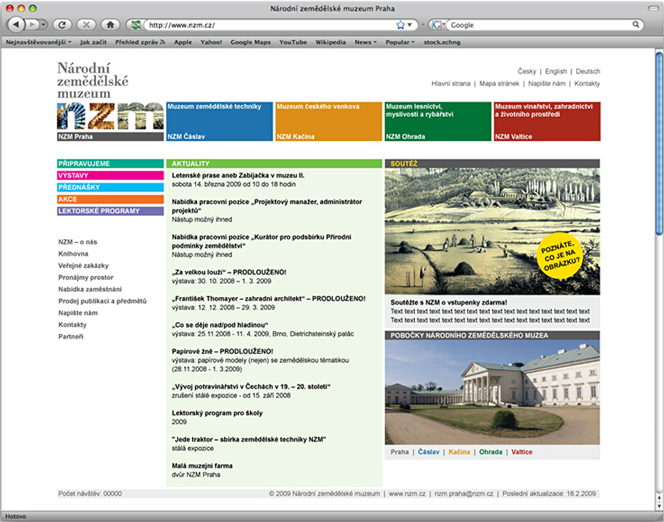Select Valtice under the branch photo
This screenshot has width=664, height=522.
[522, 452]
